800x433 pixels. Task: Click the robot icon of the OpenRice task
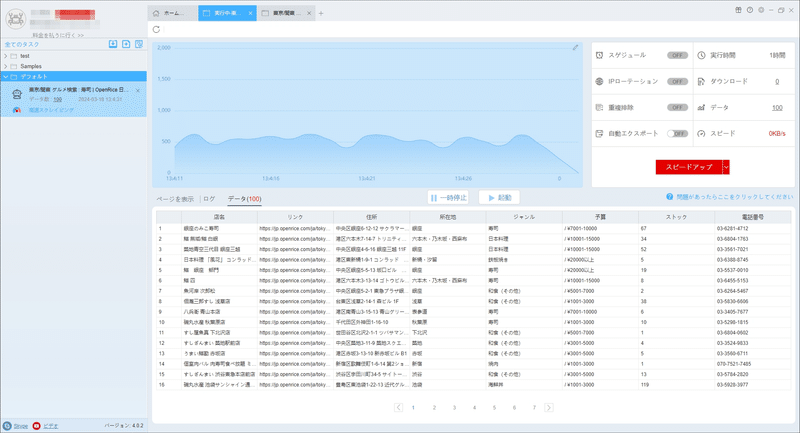(x=17, y=94)
